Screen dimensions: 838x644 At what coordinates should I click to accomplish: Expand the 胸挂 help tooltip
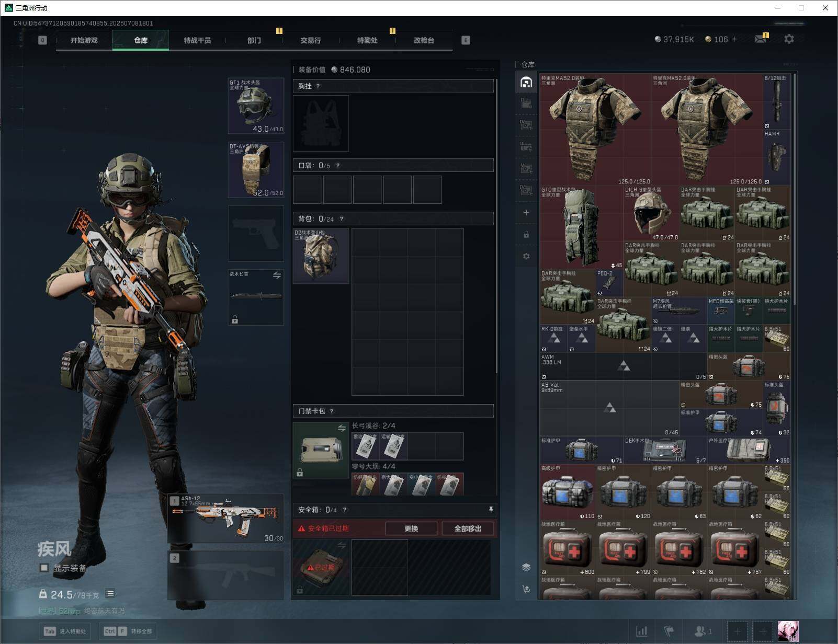pyautogui.click(x=318, y=86)
